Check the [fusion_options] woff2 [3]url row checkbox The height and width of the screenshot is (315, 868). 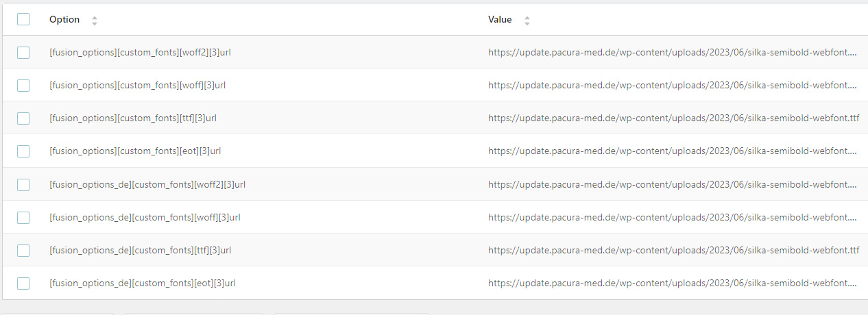(x=23, y=52)
